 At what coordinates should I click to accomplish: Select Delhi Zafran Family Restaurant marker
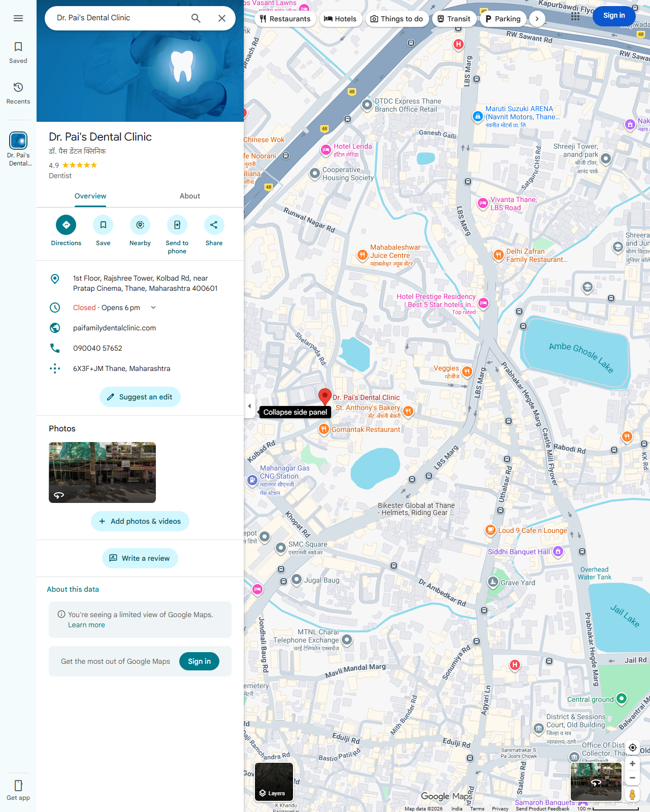coord(499,255)
